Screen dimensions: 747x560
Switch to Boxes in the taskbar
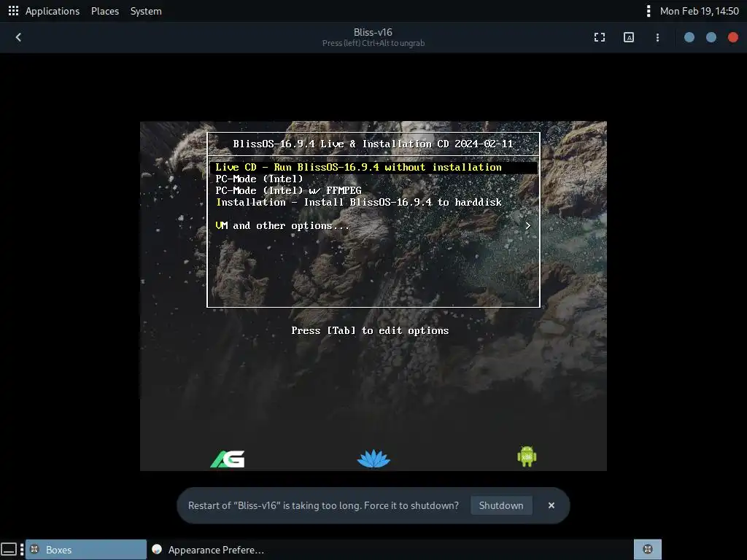tap(86, 550)
